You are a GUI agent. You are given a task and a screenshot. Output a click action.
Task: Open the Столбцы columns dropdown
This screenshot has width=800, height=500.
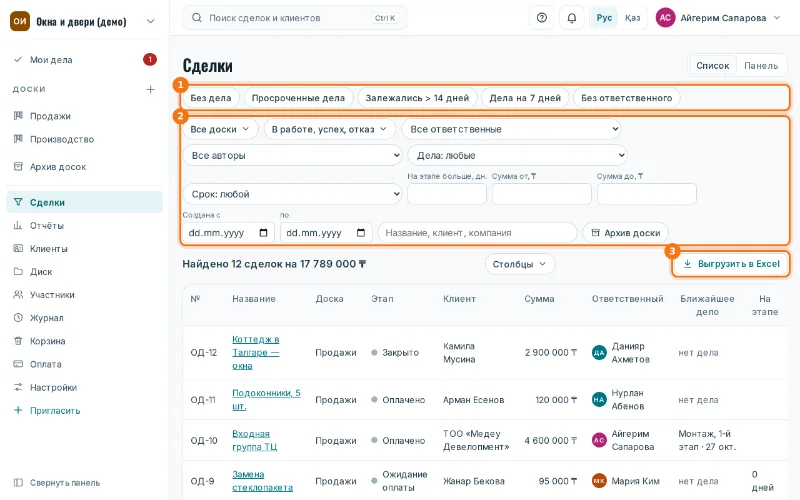[520, 264]
